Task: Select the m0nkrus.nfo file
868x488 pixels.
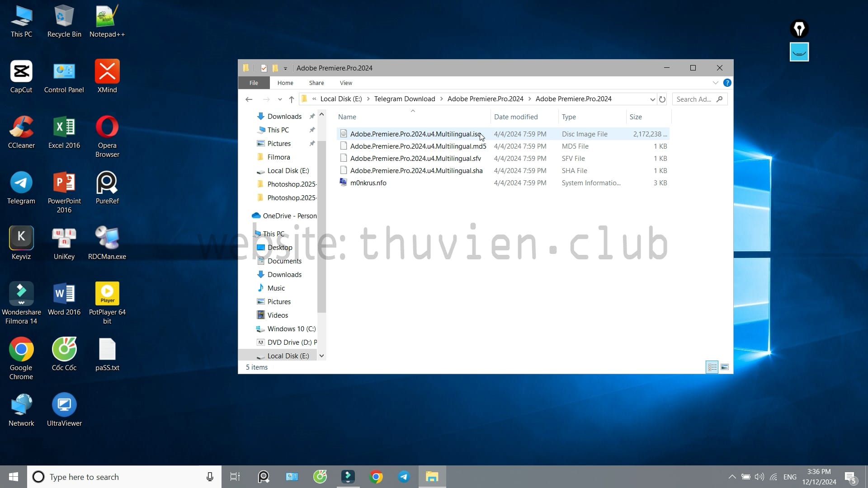Action: pyautogui.click(x=503, y=183)
